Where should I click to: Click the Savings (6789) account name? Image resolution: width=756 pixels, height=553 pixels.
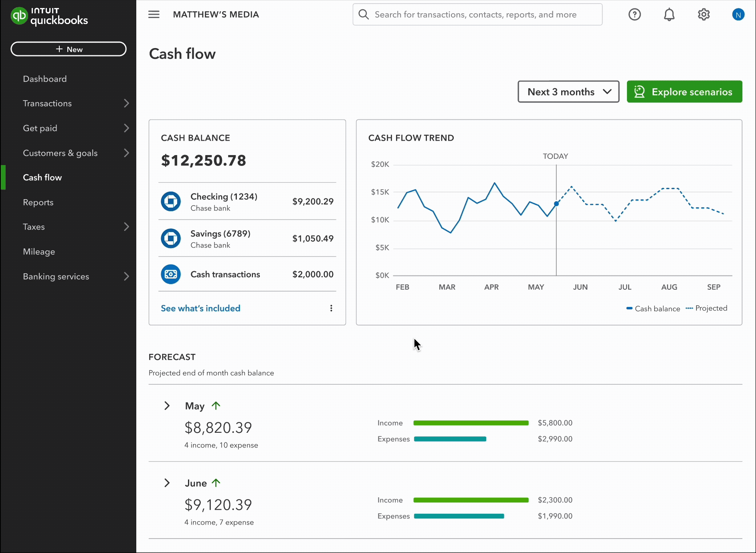(x=220, y=234)
